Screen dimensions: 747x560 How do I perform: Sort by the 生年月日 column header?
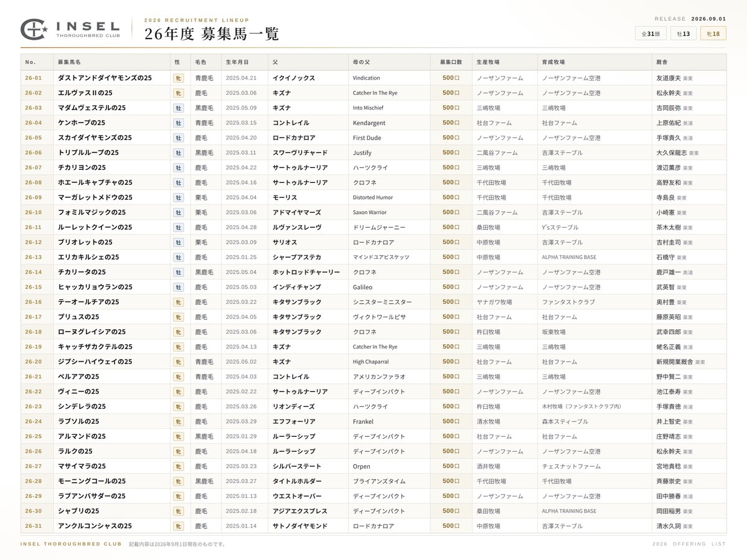(x=237, y=62)
